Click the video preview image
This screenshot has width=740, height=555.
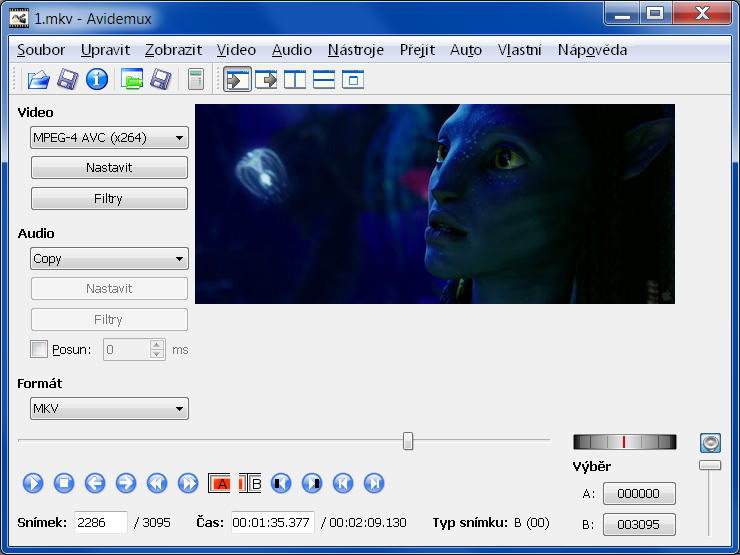435,204
